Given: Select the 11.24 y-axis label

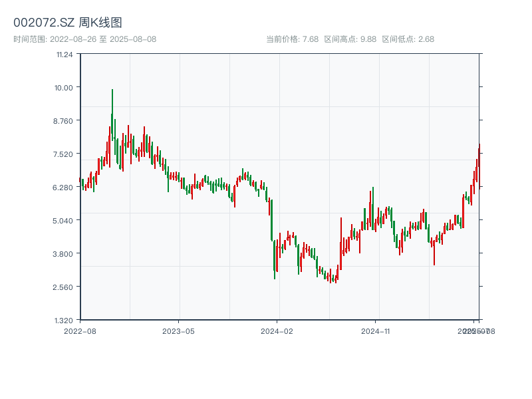Looking at the screenshot, I should (65, 54).
